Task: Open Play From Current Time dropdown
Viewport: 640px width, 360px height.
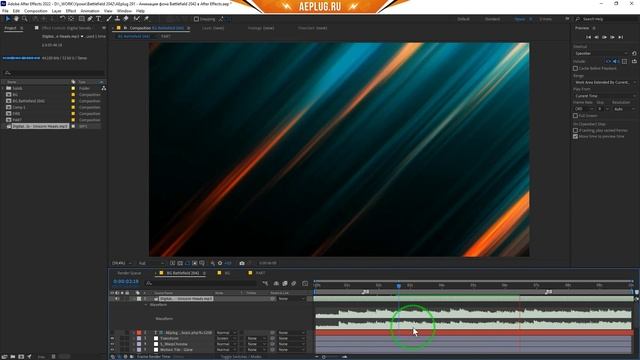Action: point(605,96)
